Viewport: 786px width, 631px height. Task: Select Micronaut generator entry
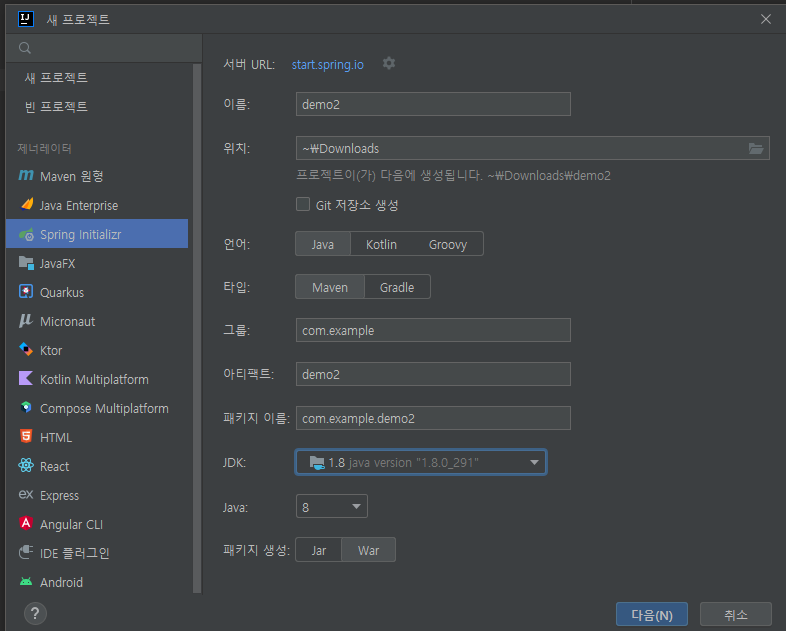click(x=98, y=321)
